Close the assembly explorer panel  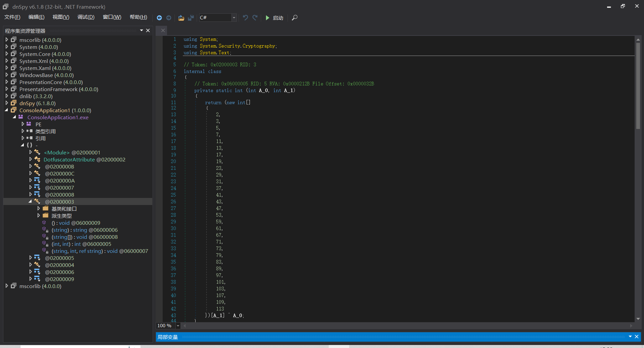(148, 30)
